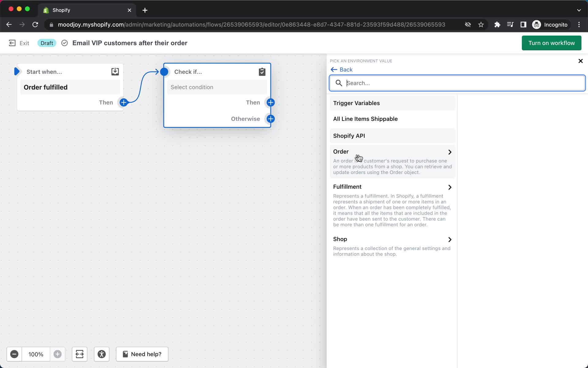
Task: Select All Line Items Shippable condition
Action: [x=365, y=119]
